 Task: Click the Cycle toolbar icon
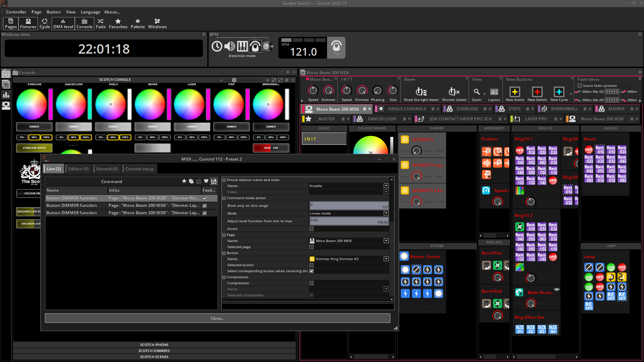pos(45,23)
